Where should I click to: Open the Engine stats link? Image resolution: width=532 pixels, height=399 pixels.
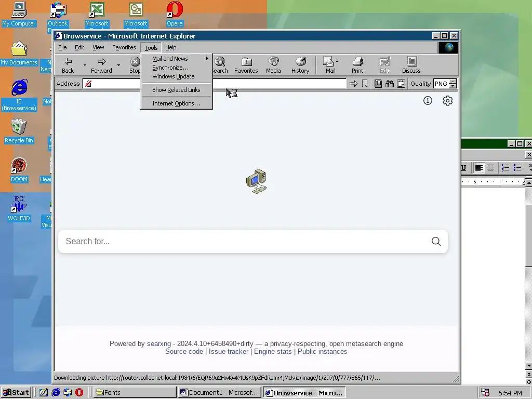[273, 352]
